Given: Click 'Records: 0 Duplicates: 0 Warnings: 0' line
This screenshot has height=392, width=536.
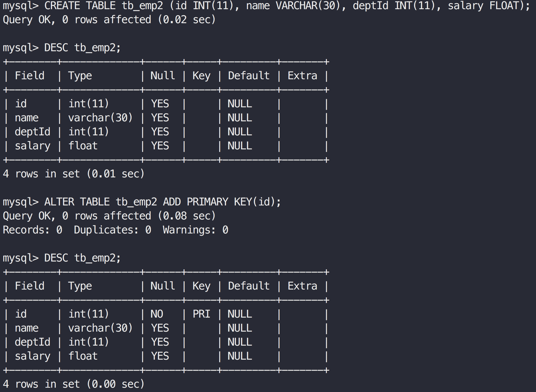Looking at the screenshot, I should tap(115, 230).
